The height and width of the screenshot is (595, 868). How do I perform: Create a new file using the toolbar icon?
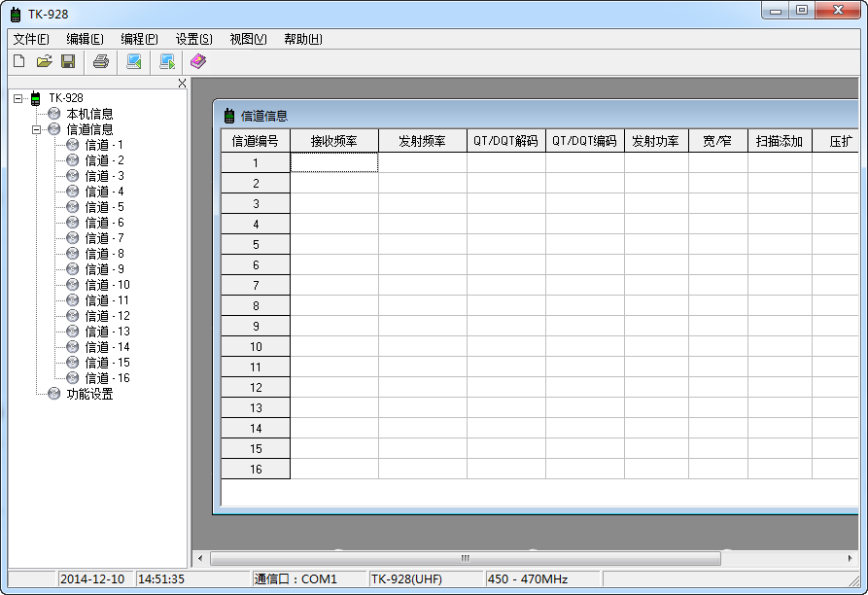(18, 61)
